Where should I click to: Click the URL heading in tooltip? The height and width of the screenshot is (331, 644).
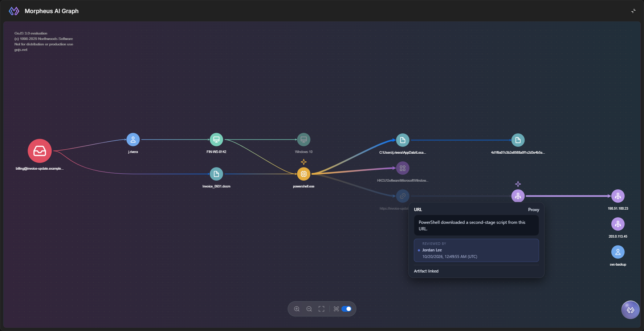(418, 210)
